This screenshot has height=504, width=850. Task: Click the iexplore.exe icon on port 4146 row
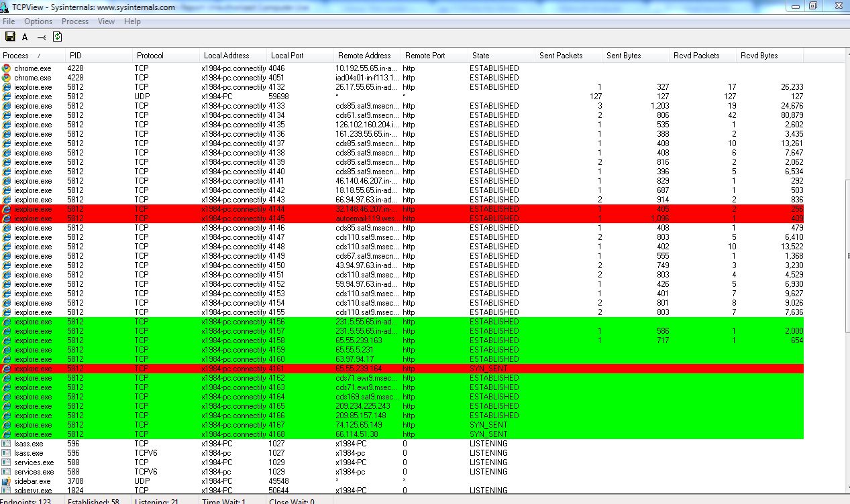[x=6, y=228]
